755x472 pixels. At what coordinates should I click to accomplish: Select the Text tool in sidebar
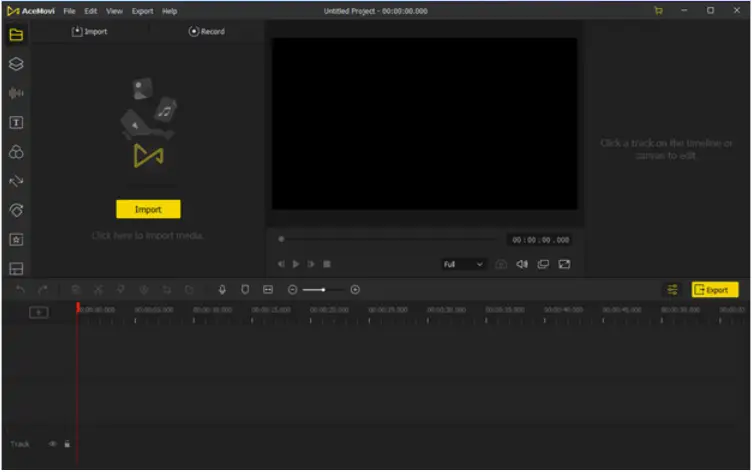16,123
